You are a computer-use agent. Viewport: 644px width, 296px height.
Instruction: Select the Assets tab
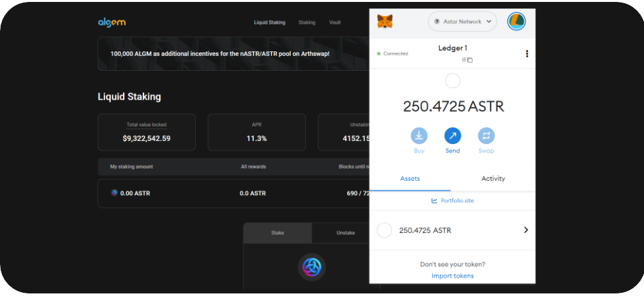click(x=410, y=178)
